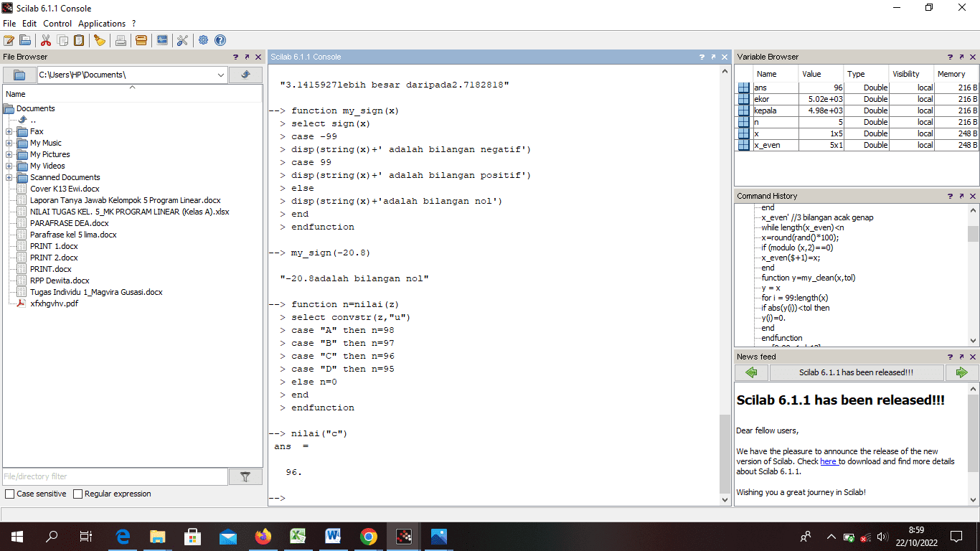The height and width of the screenshot is (551, 980).
Task: Open the ? help menu
Action: [133, 24]
